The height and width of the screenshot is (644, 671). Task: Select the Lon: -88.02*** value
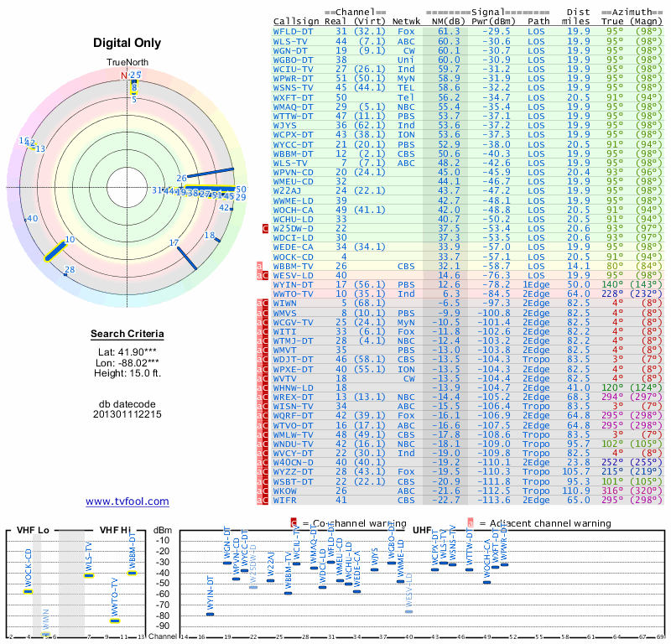127,363
